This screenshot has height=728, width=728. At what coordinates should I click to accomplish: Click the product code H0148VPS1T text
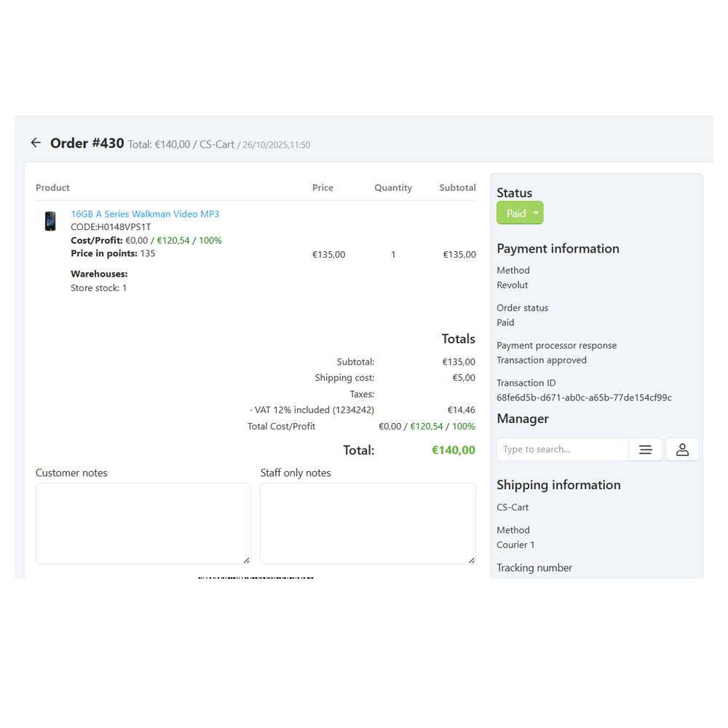(111, 227)
